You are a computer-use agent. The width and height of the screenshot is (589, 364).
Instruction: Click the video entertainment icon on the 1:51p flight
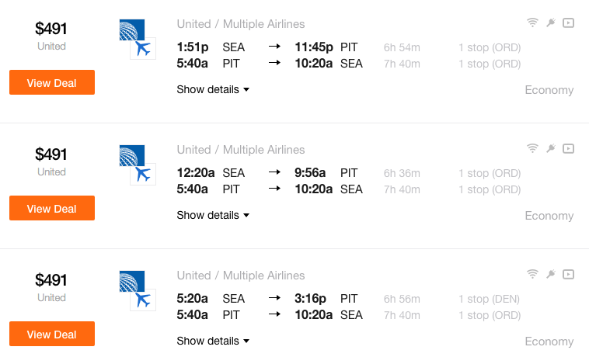568,23
